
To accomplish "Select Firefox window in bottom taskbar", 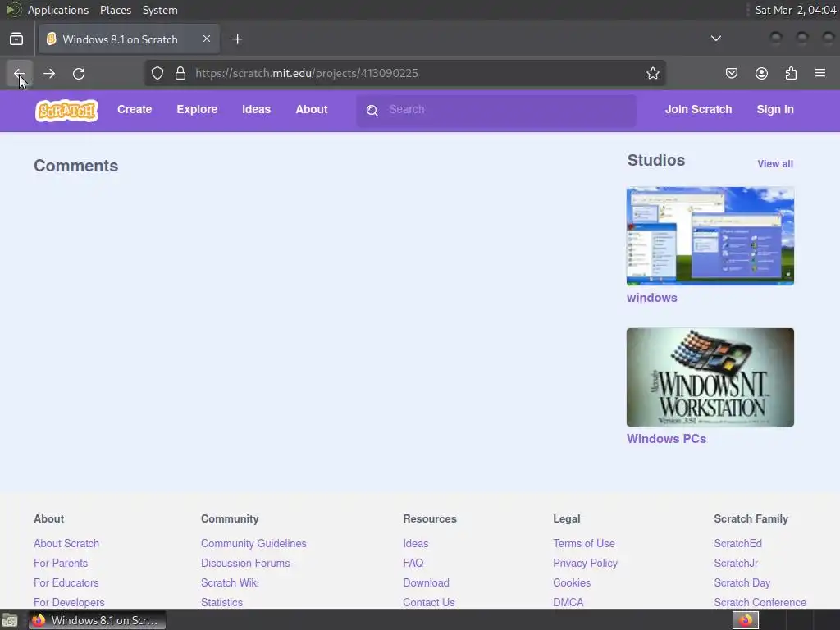I will pos(97,620).
